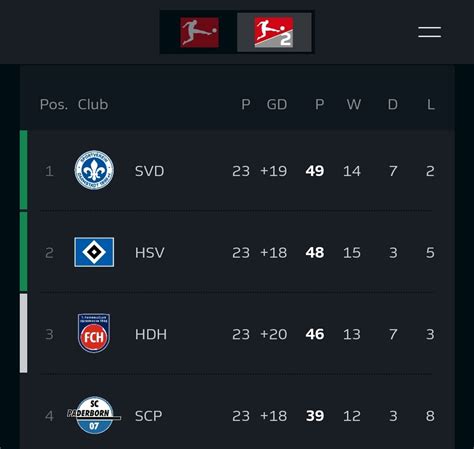Sort by the L column header

pyautogui.click(x=431, y=105)
